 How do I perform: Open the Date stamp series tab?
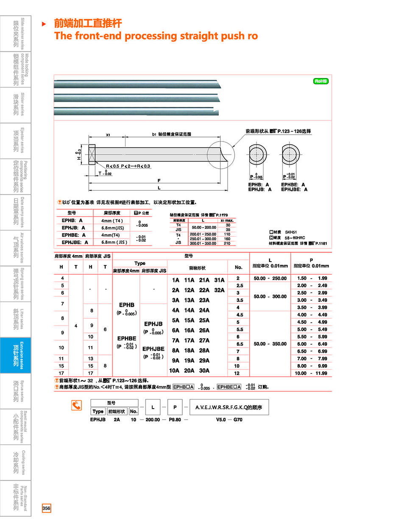(15, 212)
